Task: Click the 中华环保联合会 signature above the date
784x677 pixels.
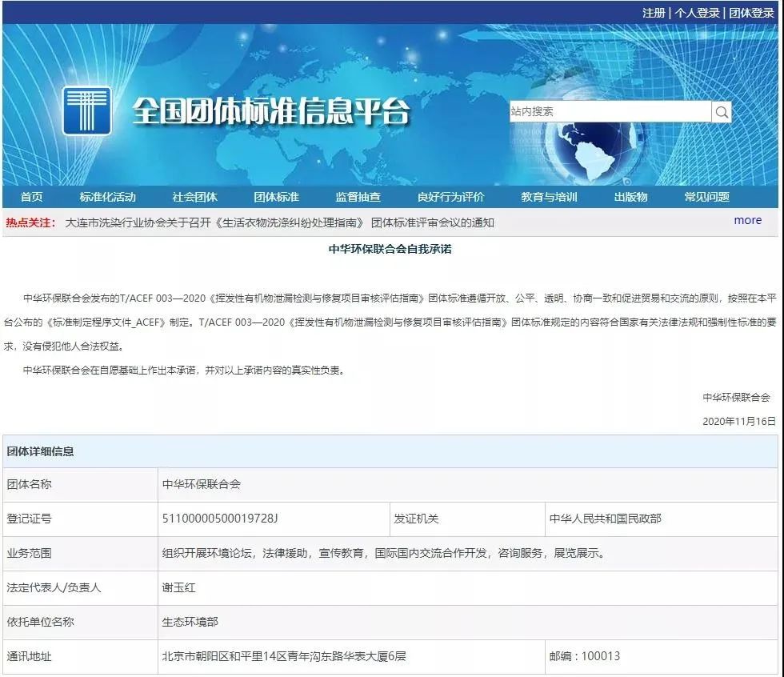Action: 737,398
